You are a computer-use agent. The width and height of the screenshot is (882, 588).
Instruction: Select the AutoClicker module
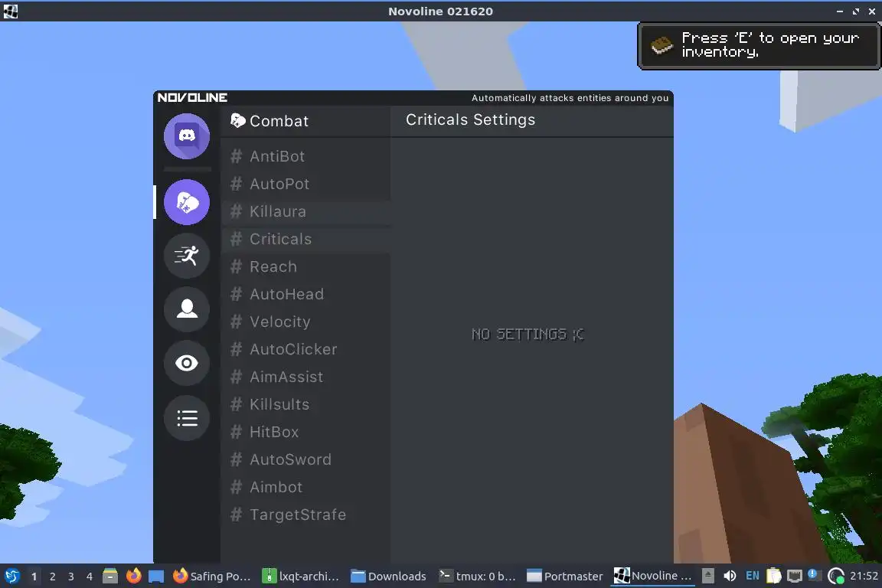306,349
